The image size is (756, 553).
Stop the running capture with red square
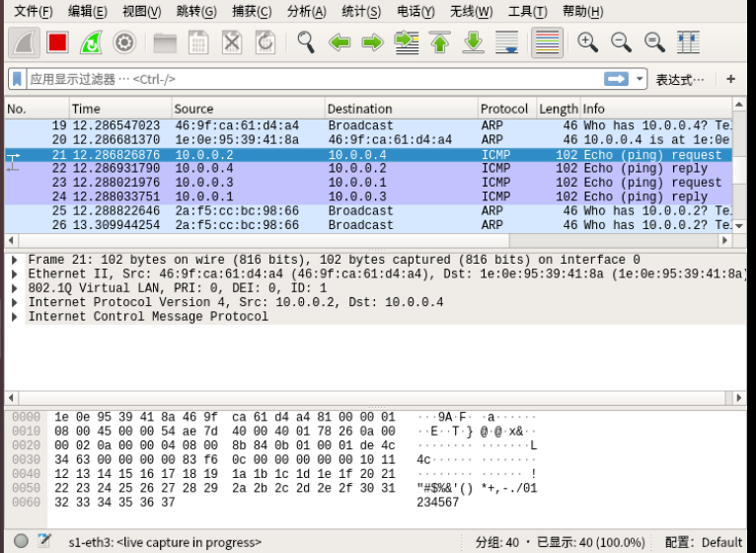pos(57,42)
